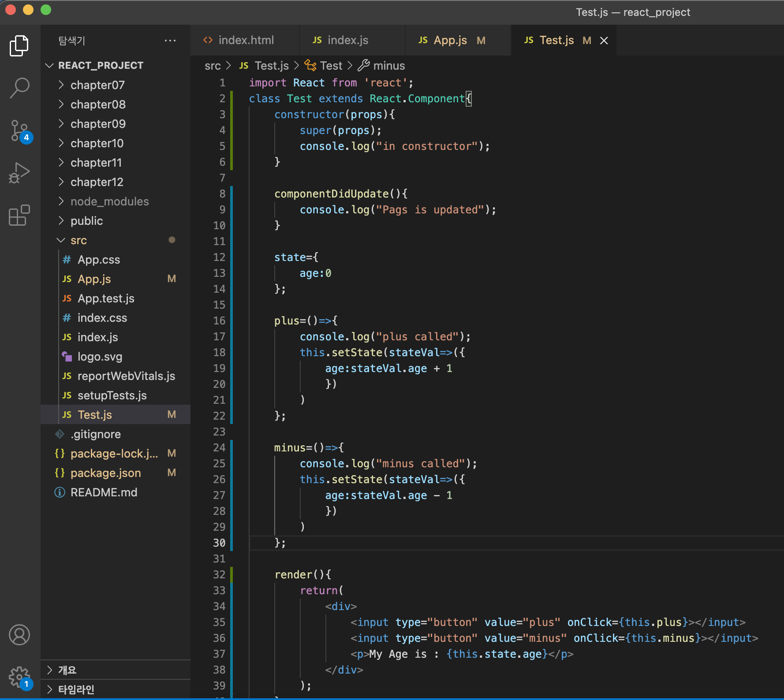Expand the chapter07 folder
The width and height of the screenshot is (784, 700).
point(61,85)
